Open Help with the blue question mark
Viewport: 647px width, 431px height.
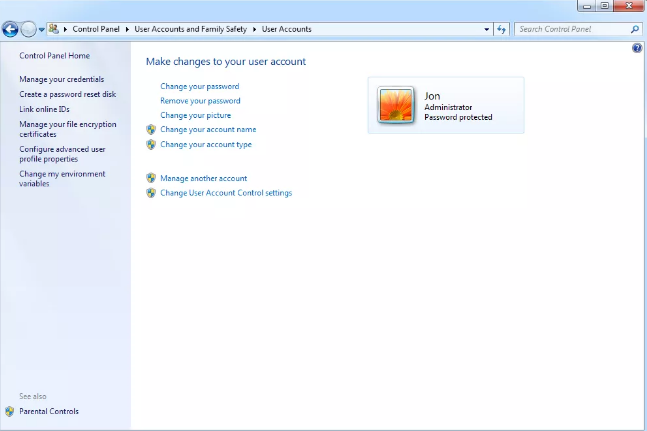(x=637, y=48)
